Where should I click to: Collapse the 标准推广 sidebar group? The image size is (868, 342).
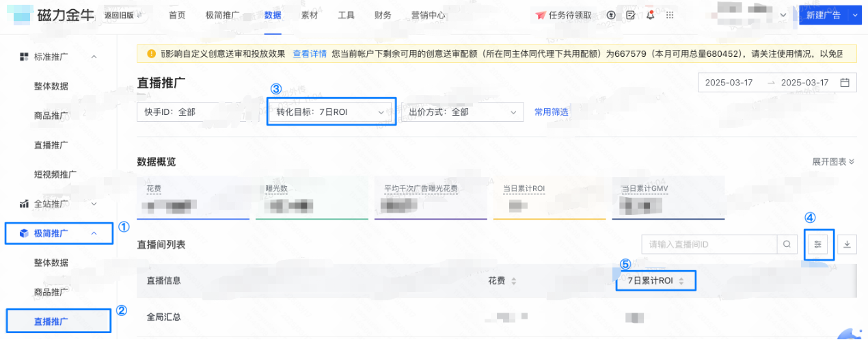pyautogui.click(x=94, y=57)
